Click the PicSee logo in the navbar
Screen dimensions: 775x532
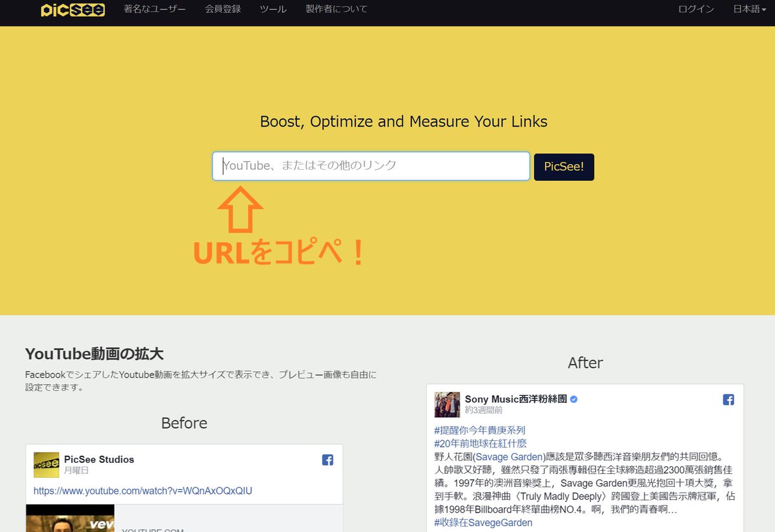[x=72, y=10]
